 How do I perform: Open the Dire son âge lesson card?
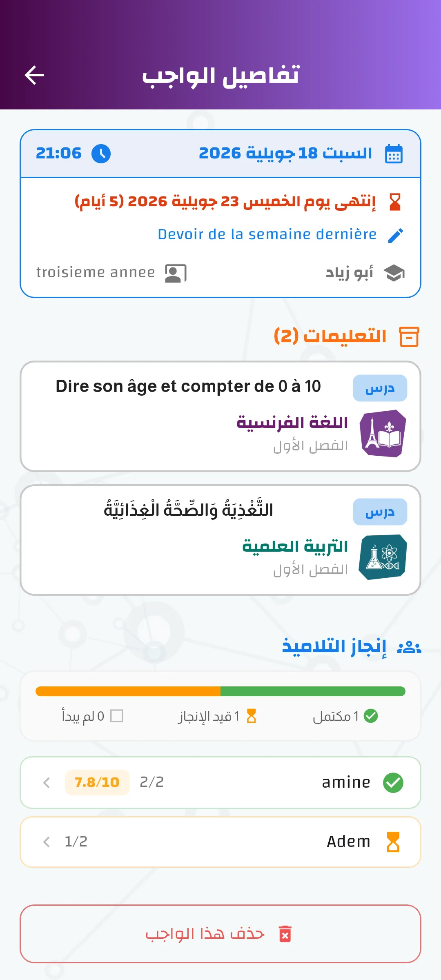point(220,416)
